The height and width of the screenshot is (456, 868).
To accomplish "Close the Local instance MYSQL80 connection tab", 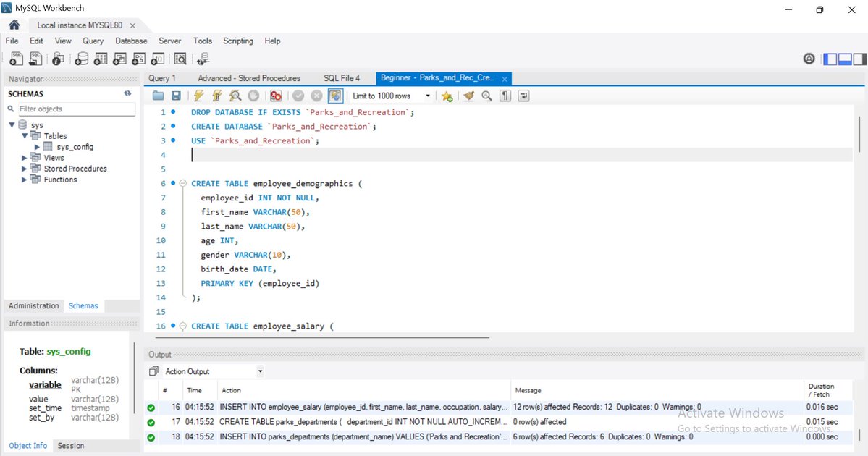I will [132, 25].
